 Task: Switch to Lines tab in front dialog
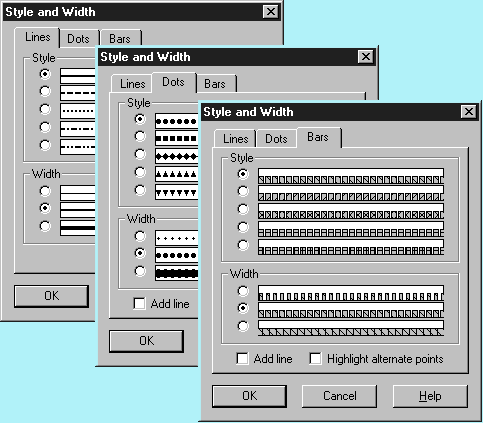235,139
